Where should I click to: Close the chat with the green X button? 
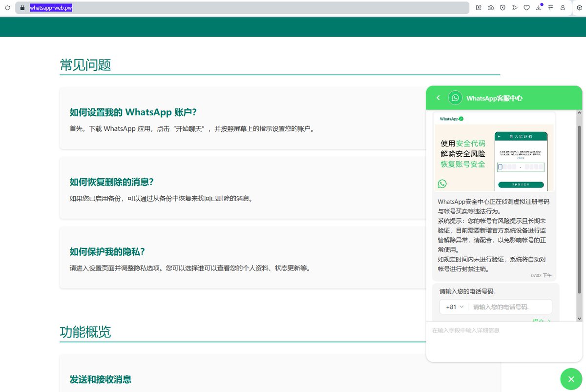point(571,379)
